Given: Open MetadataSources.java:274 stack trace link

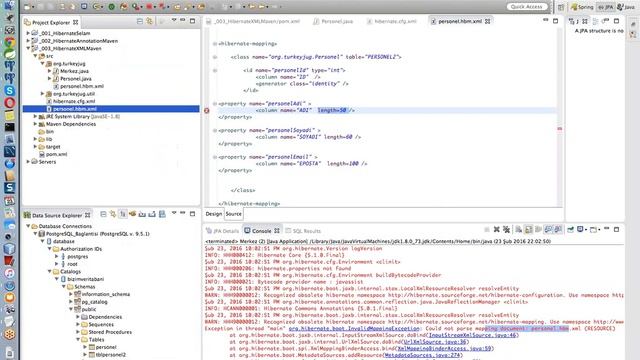Looking at the screenshot, I should [x=422, y=355].
